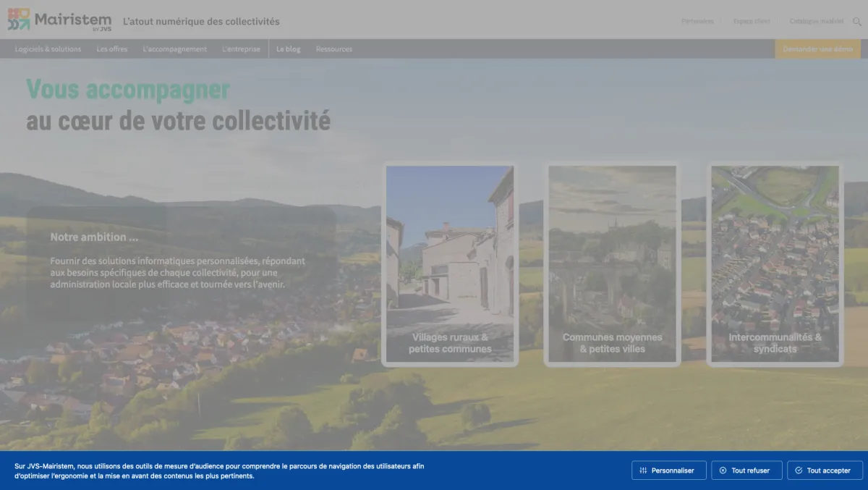868x490 pixels.
Task: Select Communes moyennes & petites villes card
Action: click(x=612, y=264)
